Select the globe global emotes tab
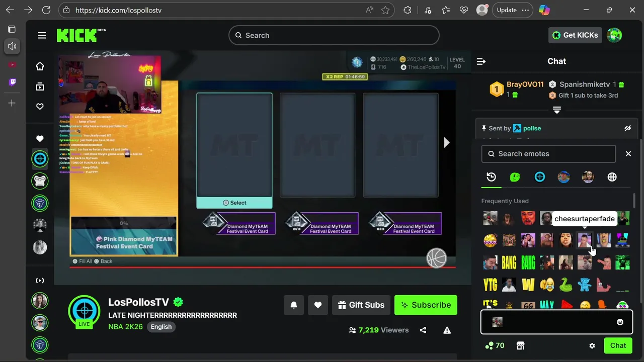 coord(612,177)
